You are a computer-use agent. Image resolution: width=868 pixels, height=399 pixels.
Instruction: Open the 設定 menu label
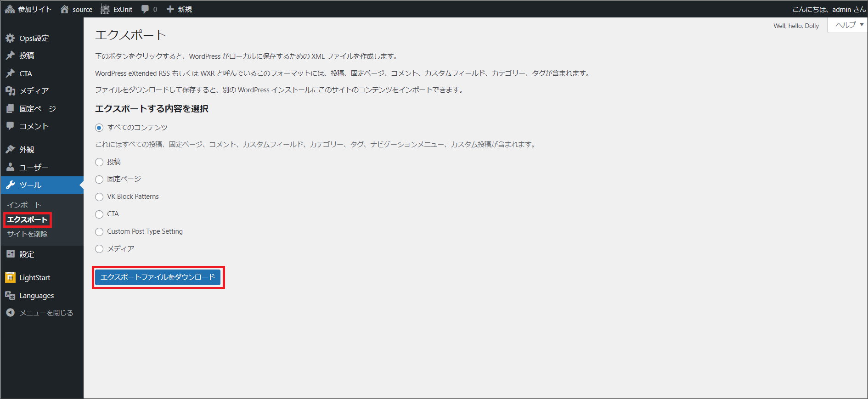click(27, 254)
